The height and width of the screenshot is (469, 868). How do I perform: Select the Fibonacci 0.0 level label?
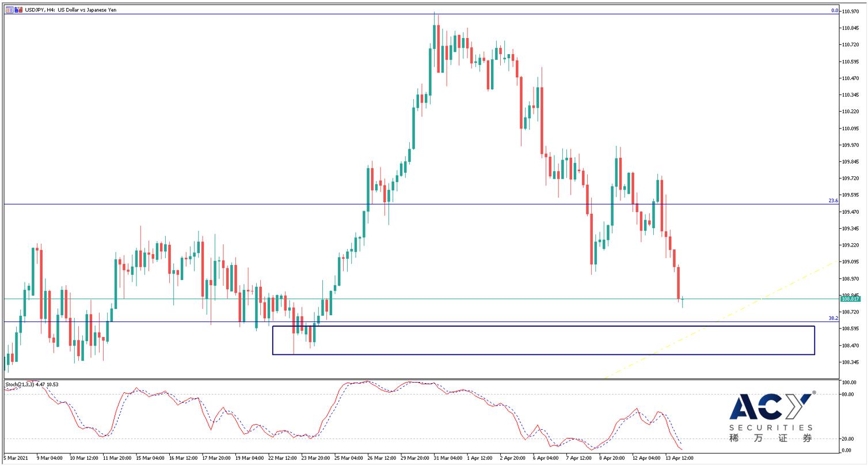(x=834, y=10)
